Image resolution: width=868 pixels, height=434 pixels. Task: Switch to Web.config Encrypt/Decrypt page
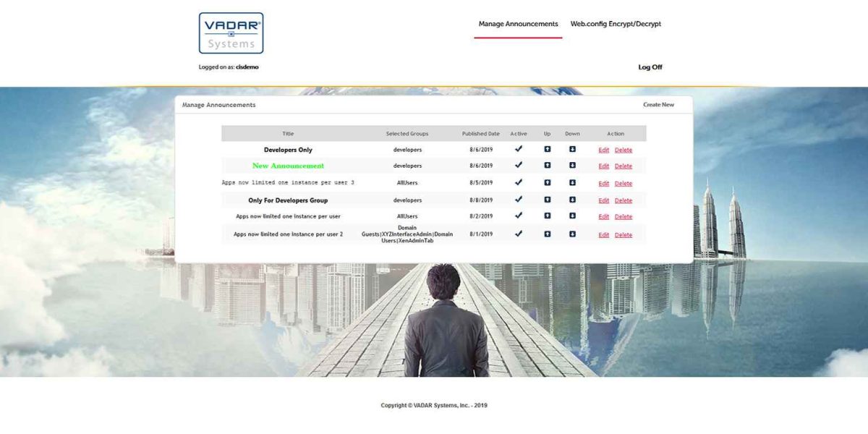(x=615, y=23)
